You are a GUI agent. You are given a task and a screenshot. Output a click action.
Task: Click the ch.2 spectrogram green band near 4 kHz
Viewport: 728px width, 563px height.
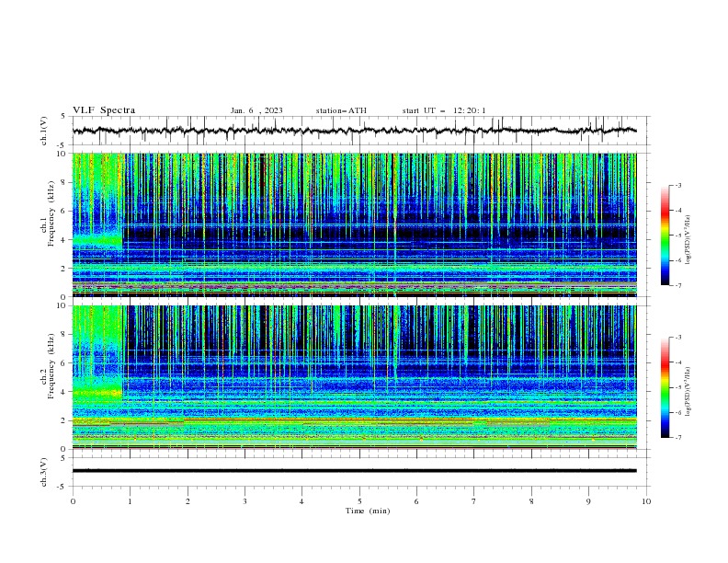[97, 393]
